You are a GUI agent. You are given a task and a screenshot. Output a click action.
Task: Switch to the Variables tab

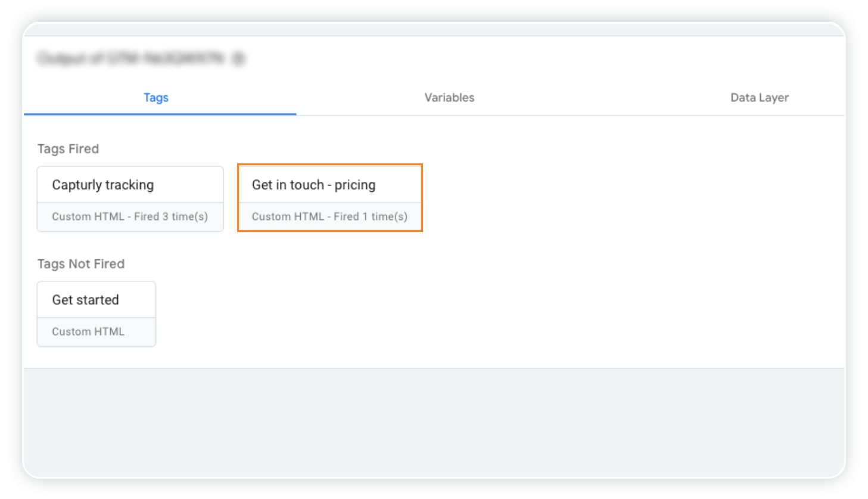pyautogui.click(x=449, y=98)
